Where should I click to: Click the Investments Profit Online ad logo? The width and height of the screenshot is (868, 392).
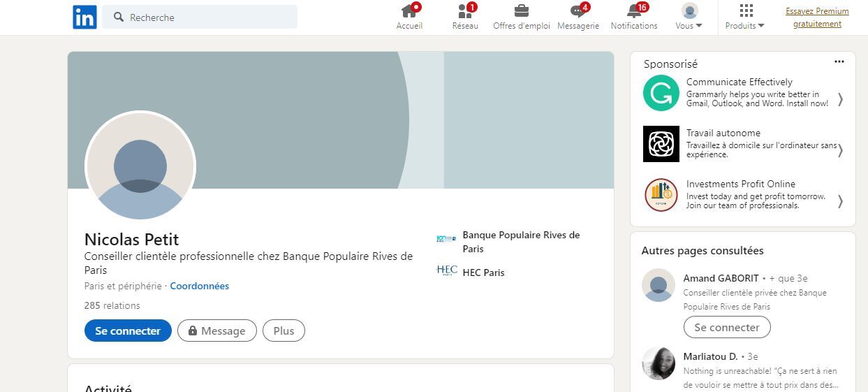tap(661, 195)
